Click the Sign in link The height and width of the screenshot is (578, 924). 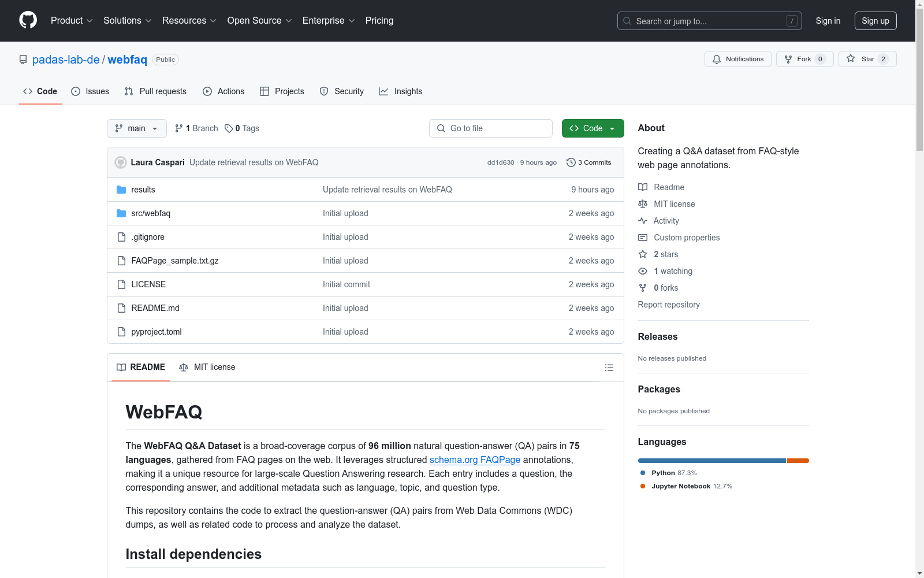click(828, 21)
